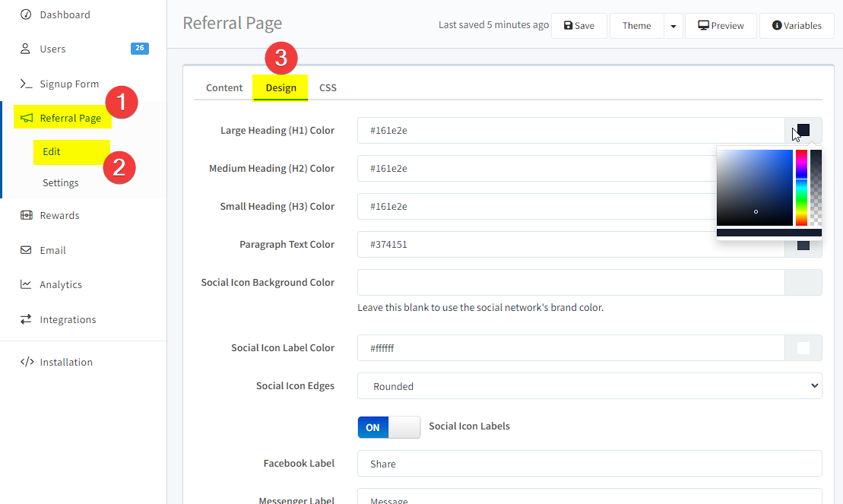Screen dimensions: 843x504
Task: Switch to the Content tab
Action: [223, 87]
